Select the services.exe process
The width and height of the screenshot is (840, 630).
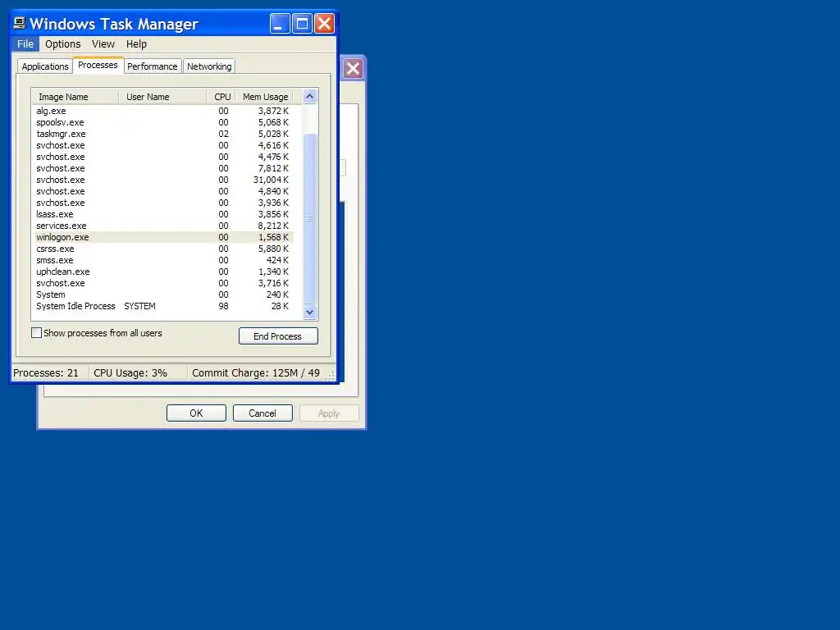[x=163, y=226]
